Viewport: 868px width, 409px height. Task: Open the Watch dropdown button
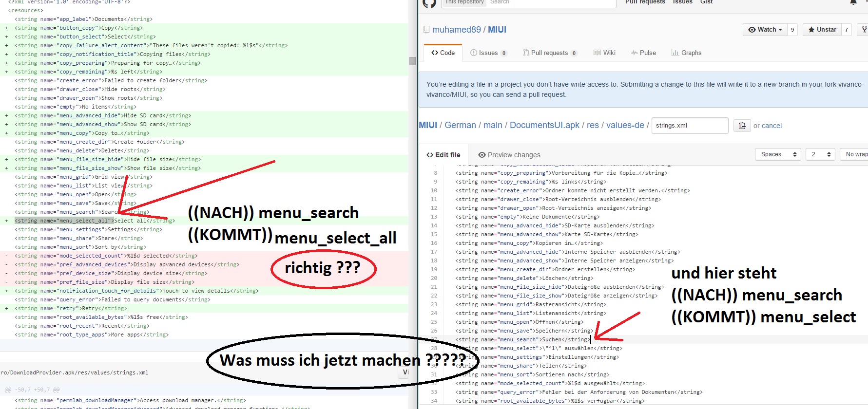click(765, 30)
